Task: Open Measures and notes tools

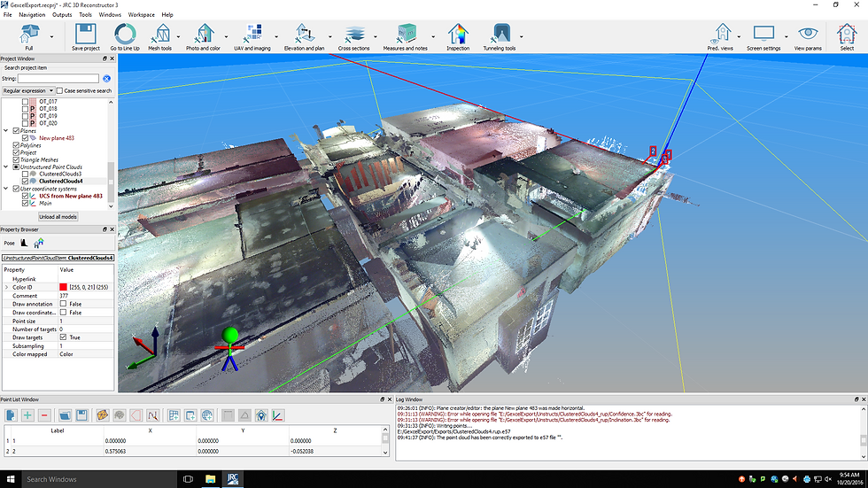Action: [x=406, y=34]
